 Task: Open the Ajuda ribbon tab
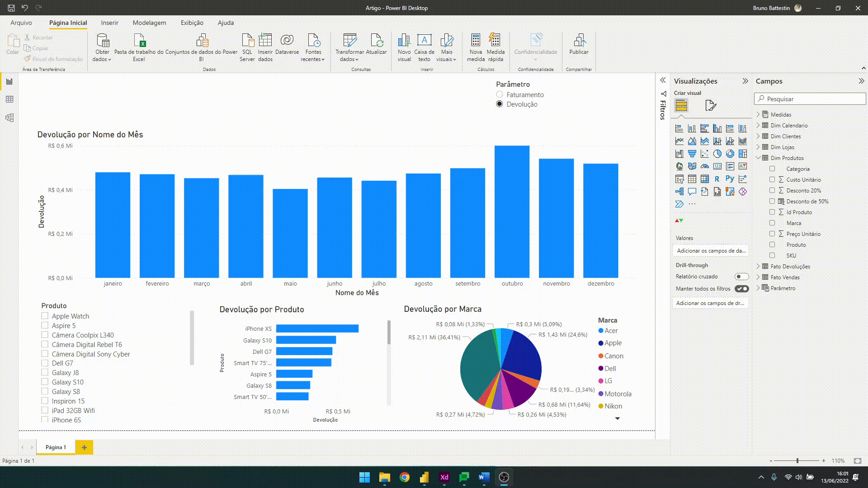[x=226, y=23]
